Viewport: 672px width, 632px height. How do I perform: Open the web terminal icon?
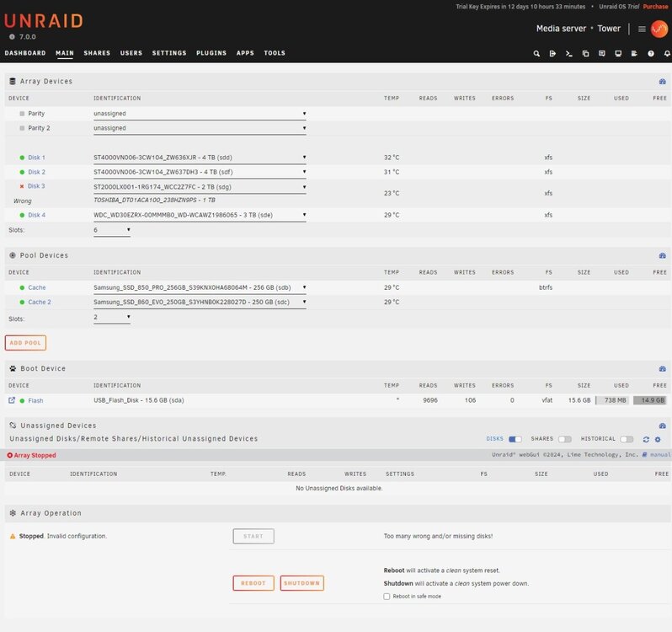coord(568,54)
